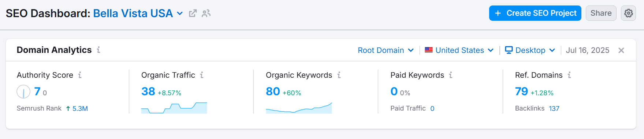Open the Desktop device dropdown
Viewport: 644px width, 139px height.
pos(530,50)
